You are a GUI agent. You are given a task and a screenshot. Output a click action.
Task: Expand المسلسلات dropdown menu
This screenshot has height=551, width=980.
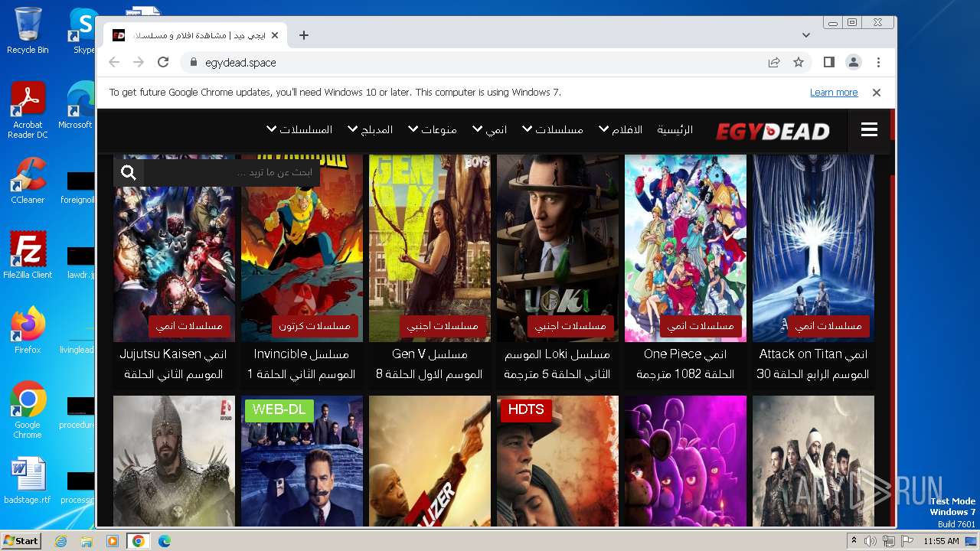299,130
